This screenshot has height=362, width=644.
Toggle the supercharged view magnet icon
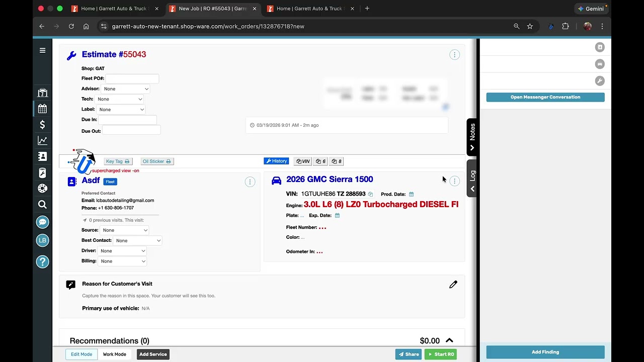tap(83, 162)
